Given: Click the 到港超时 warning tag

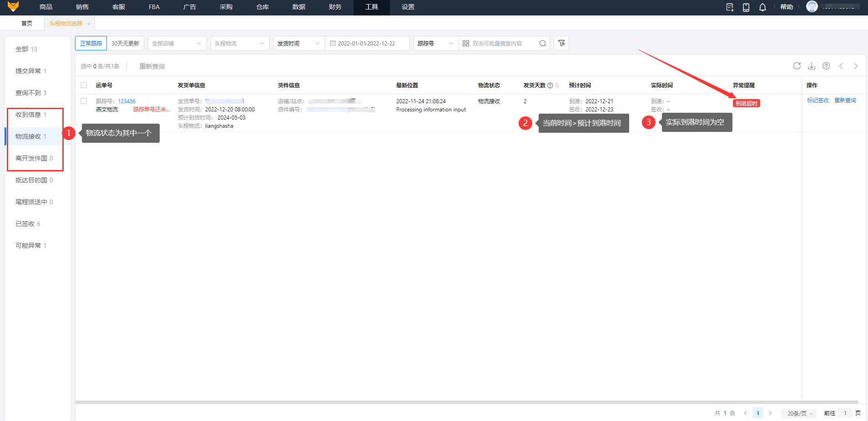Looking at the screenshot, I should [x=747, y=104].
